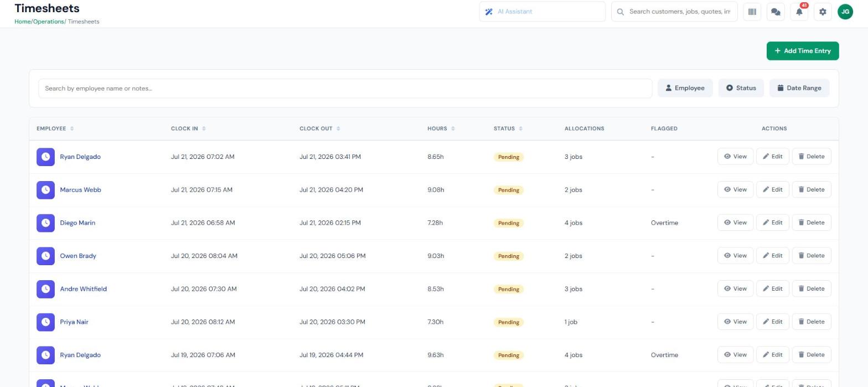Click the clock icon beside Owen Brady
The image size is (868, 387).
pyautogui.click(x=45, y=256)
